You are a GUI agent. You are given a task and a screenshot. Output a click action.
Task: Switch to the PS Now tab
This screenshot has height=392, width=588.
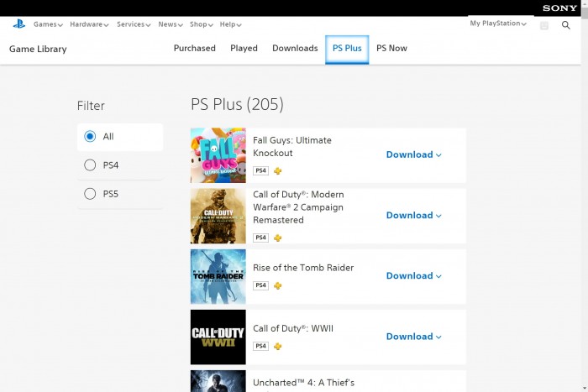click(391, 49)
